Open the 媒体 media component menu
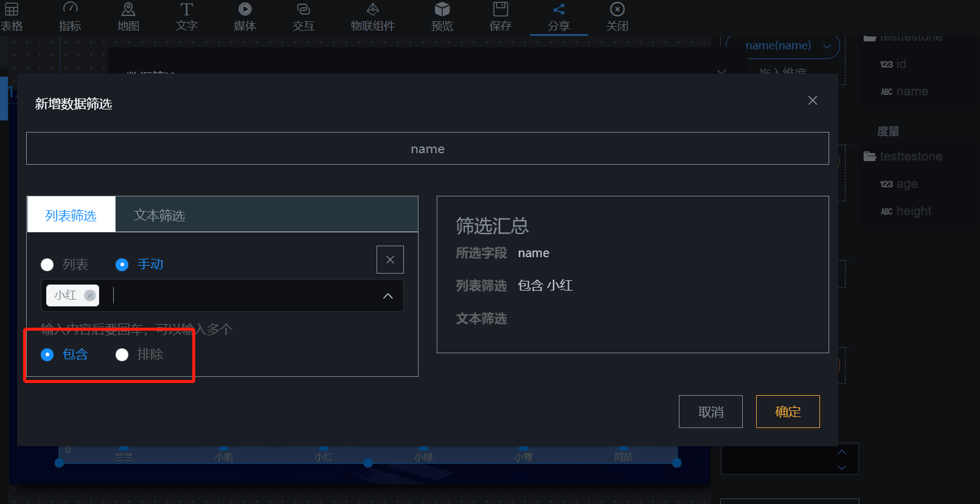 coord(245,17)
